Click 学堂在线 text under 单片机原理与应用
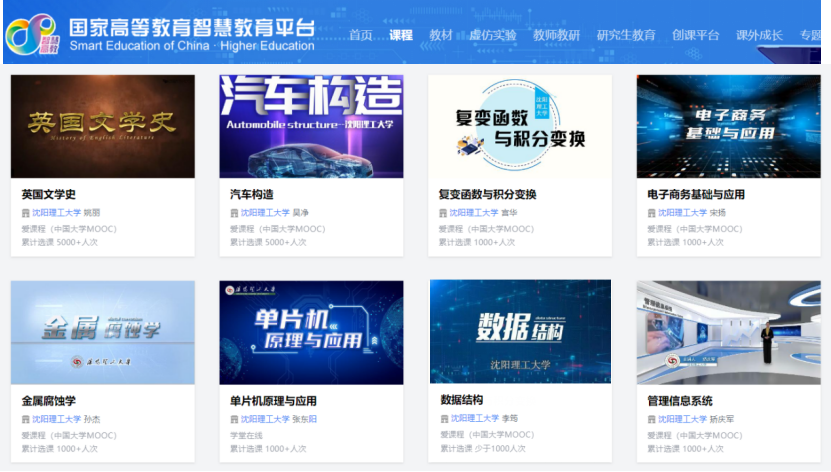Screen dimensions: 831x472 (246, 435)
